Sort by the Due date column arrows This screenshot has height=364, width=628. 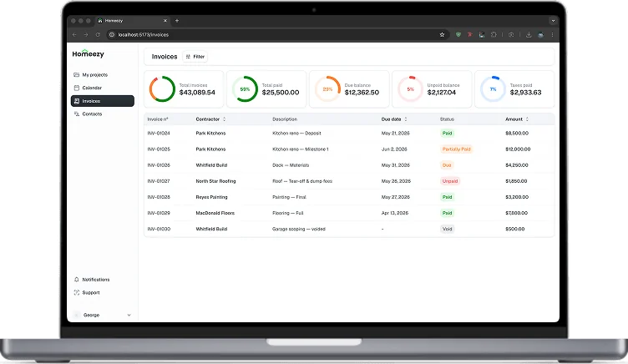[406, 119]
